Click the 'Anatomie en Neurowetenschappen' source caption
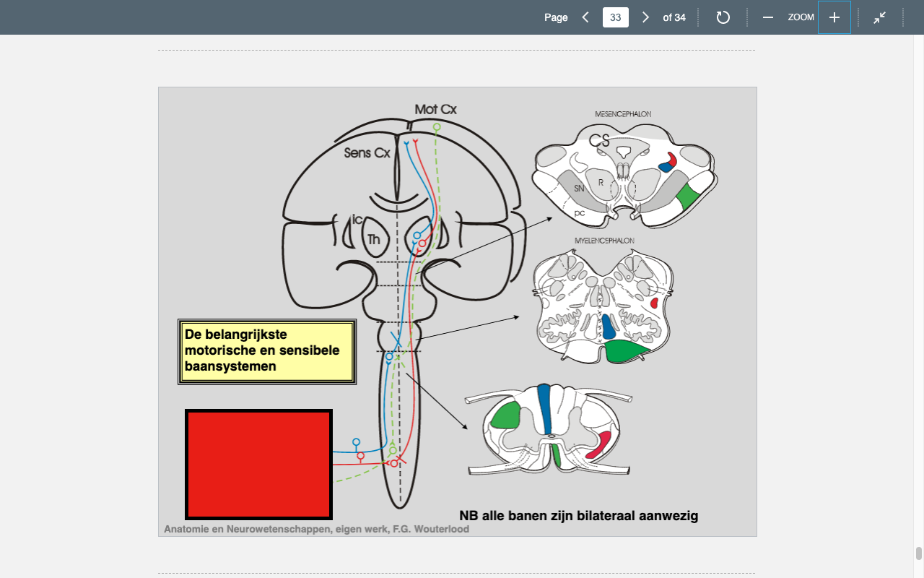The image size is (924, 578). (x=316, y=529)
